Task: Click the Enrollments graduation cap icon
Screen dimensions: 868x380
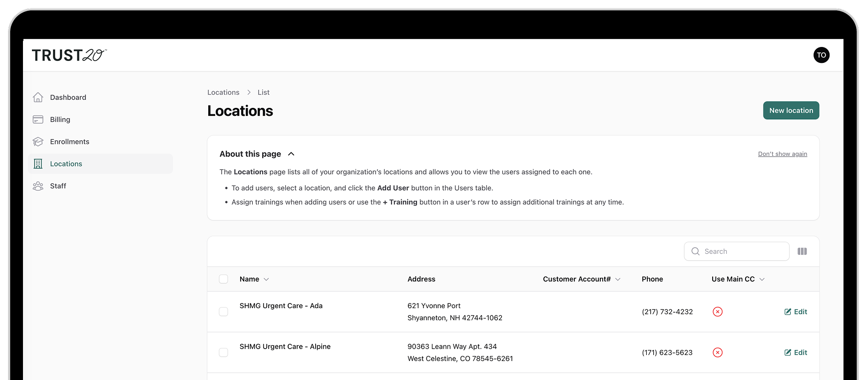Action: point(38,142)
